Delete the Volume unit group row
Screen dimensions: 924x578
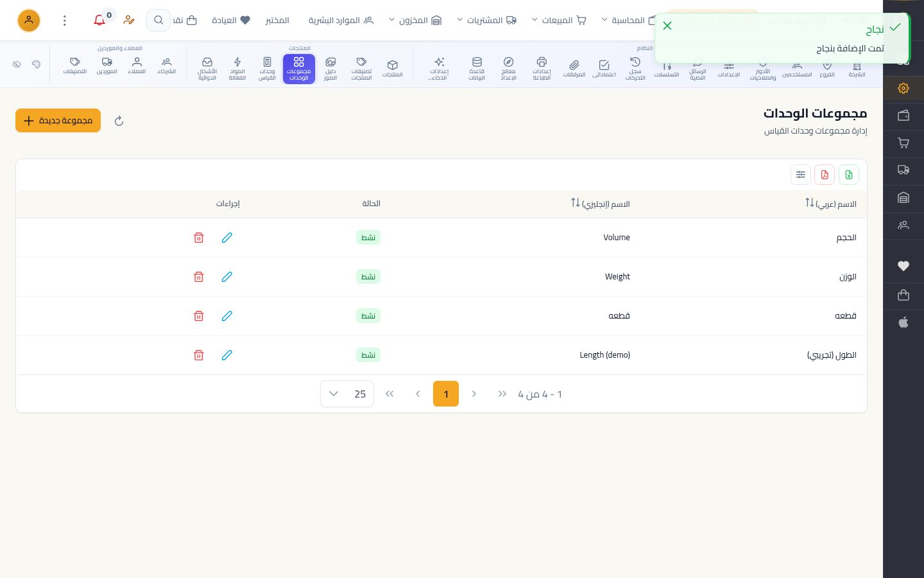199,238
